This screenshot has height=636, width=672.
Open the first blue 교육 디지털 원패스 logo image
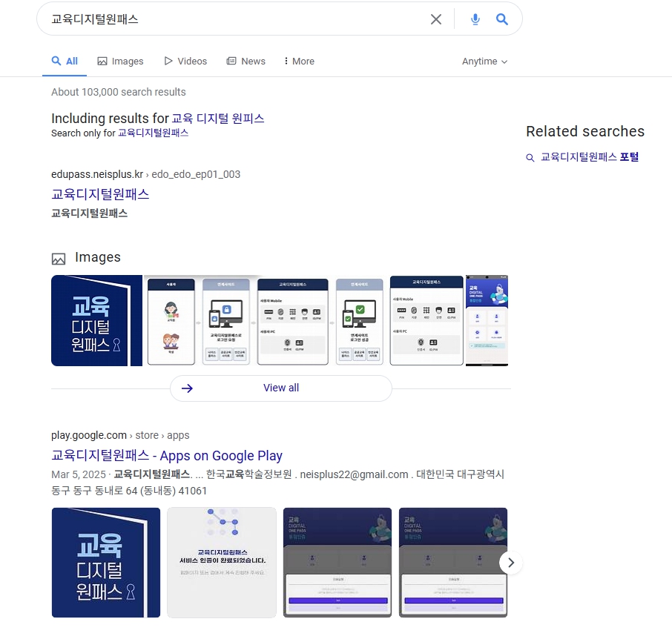click(x=96, y=320)
